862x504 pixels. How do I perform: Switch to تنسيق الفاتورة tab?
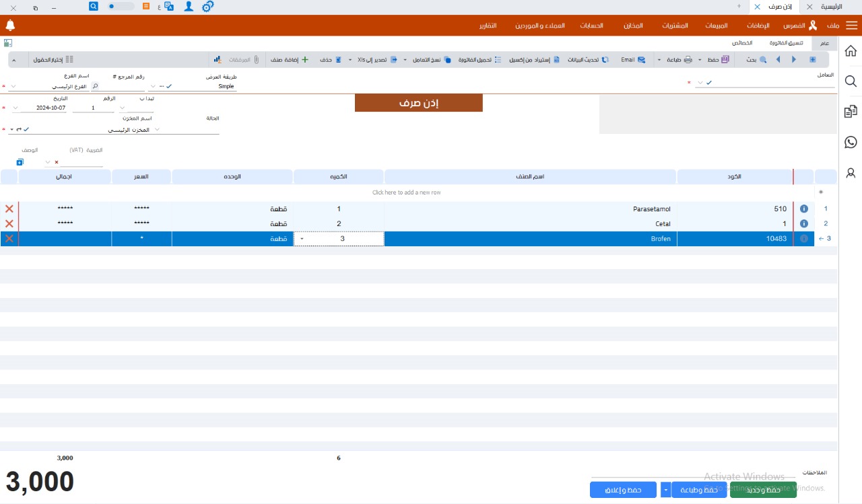pos(787,43)
